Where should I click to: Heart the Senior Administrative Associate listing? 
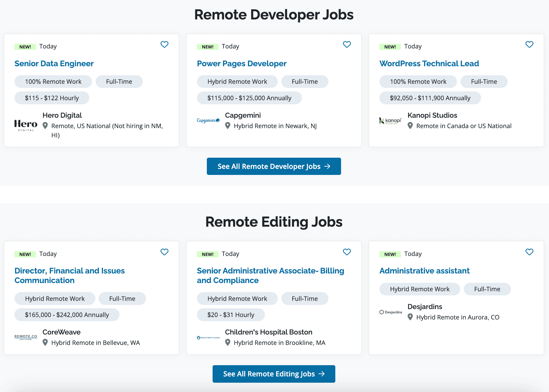click(347, 252)
